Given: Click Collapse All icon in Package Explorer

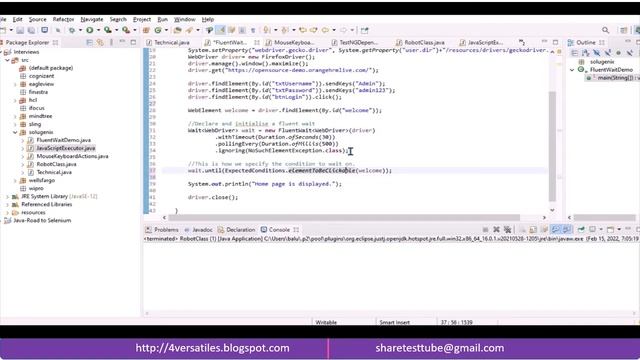Looking at the screenshot, I should point(89,42).
